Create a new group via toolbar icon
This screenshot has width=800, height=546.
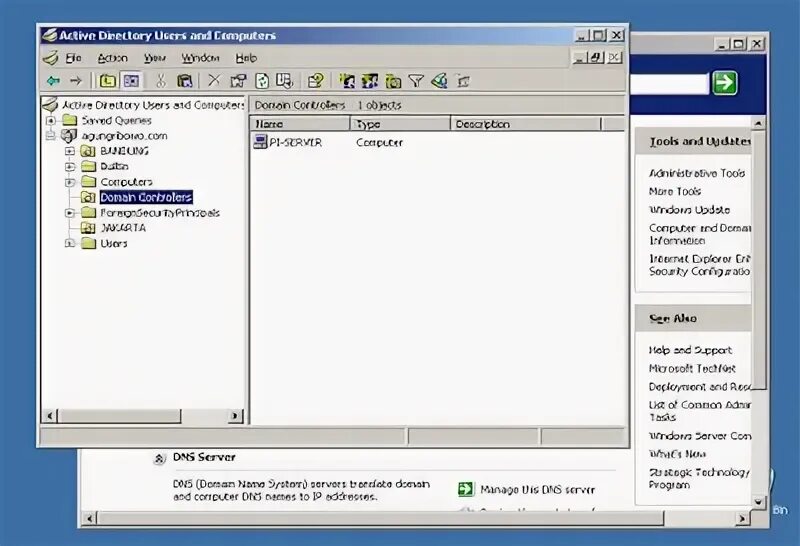370,81
